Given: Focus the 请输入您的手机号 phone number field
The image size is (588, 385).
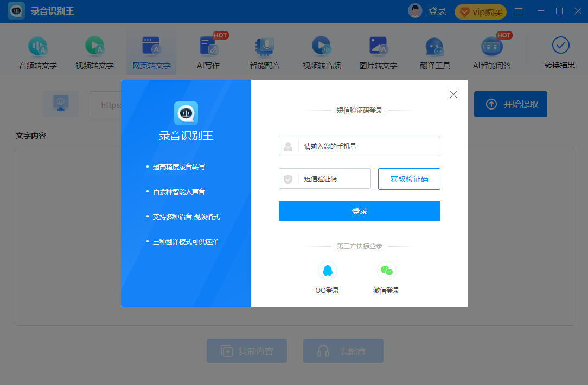Looking at the screenshot, I should (359, 146).
